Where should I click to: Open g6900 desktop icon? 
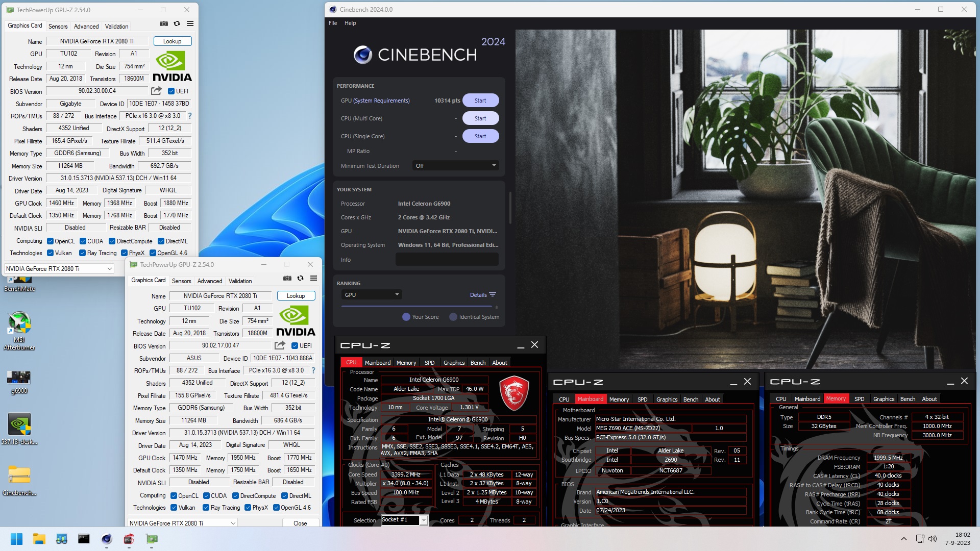coord(19,382)
